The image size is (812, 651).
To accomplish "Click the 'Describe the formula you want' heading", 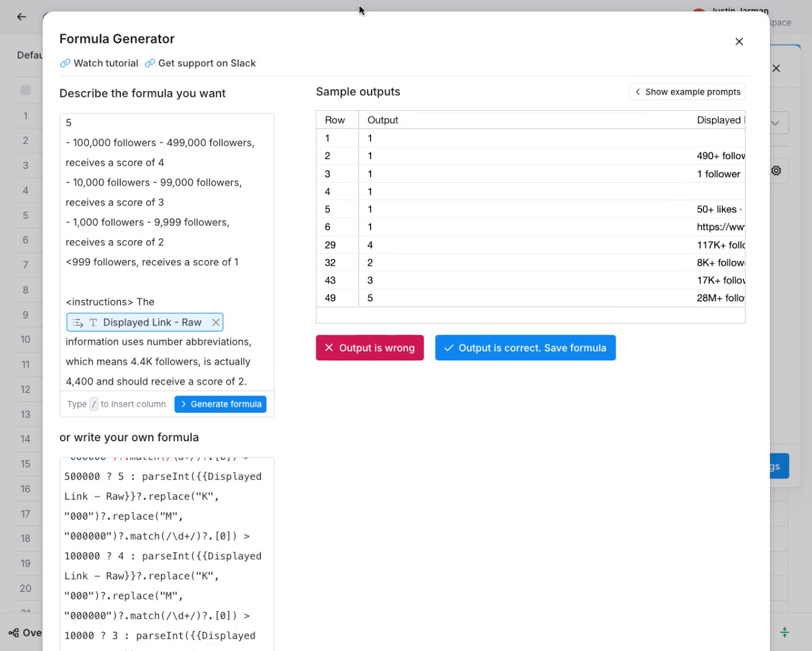I will click(x=142, y=93).
